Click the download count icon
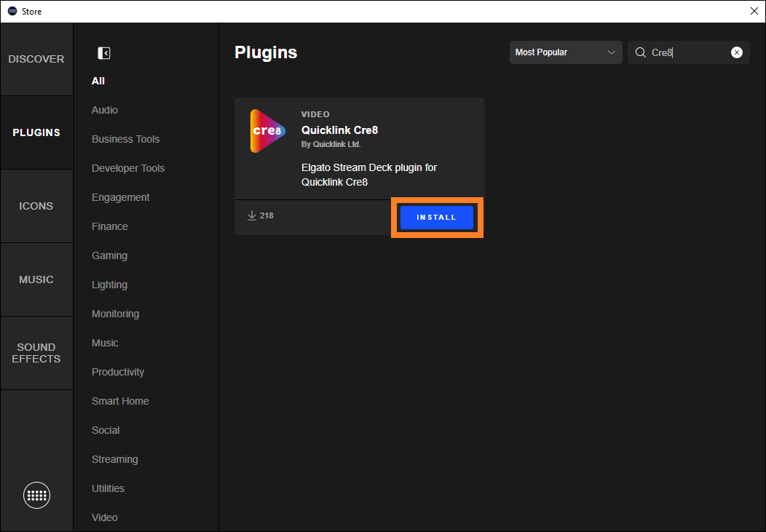 pyautogui.click(x=252, y=215)
